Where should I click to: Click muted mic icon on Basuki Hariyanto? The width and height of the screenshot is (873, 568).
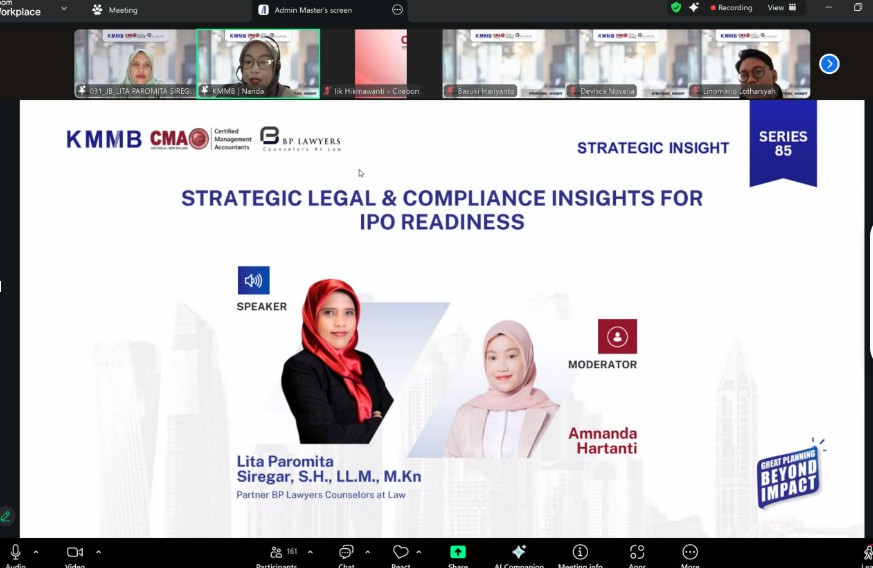(x=450, y=91)
